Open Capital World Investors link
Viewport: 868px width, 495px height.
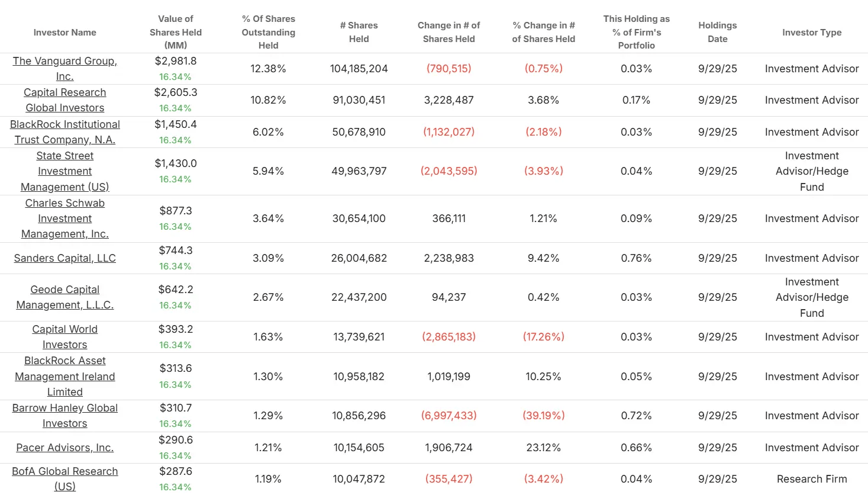coord(65,337)
